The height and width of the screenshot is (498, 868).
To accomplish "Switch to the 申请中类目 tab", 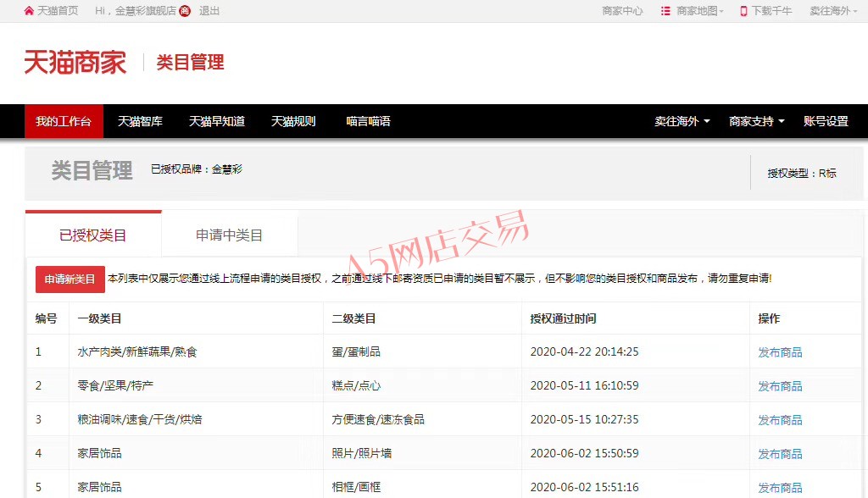I will tap(229, 235).
